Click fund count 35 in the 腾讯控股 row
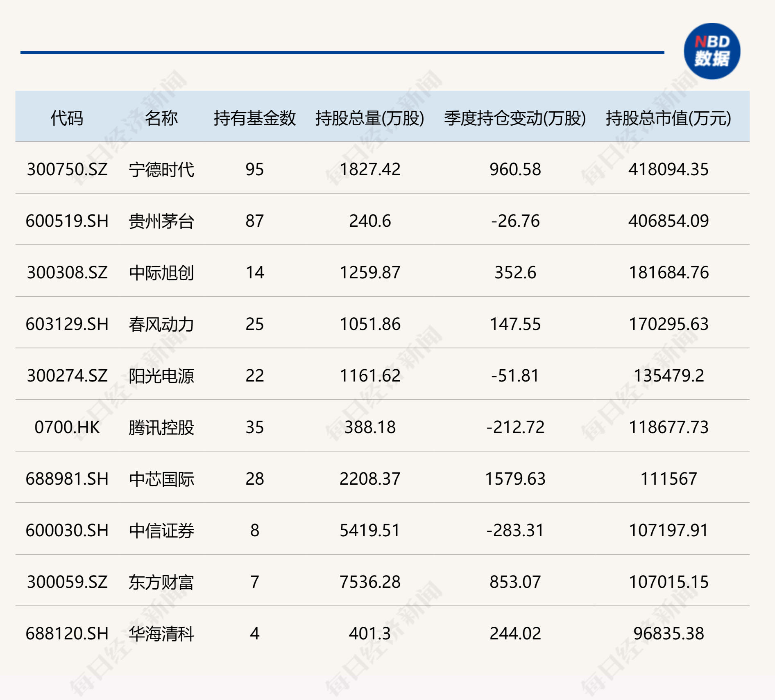Screen dimensions: 775x700 pos(254,427)
